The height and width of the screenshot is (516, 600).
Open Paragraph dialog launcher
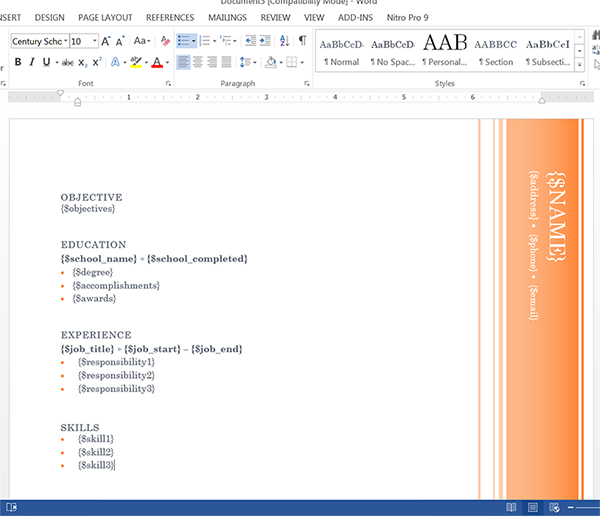coord(307,83)
